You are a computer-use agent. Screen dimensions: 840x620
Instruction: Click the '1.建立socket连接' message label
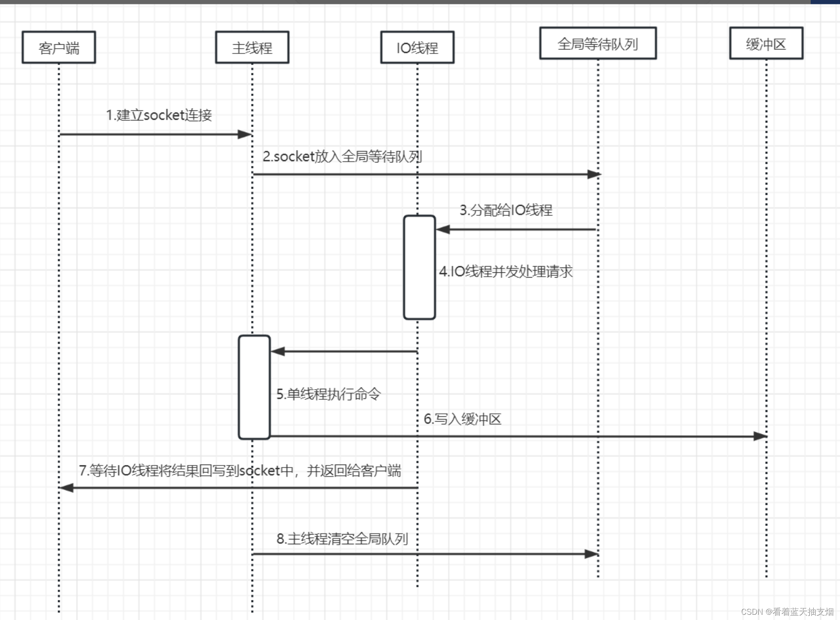pos(159,115)
